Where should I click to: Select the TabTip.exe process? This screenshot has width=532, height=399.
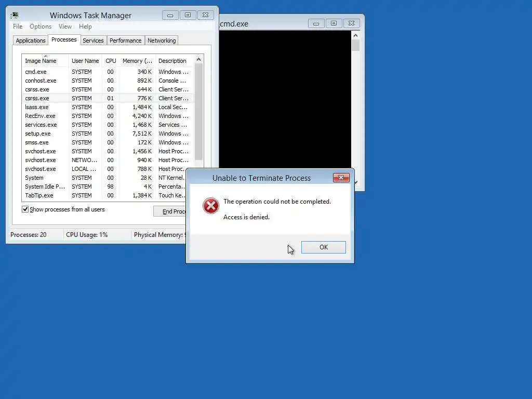104,195
